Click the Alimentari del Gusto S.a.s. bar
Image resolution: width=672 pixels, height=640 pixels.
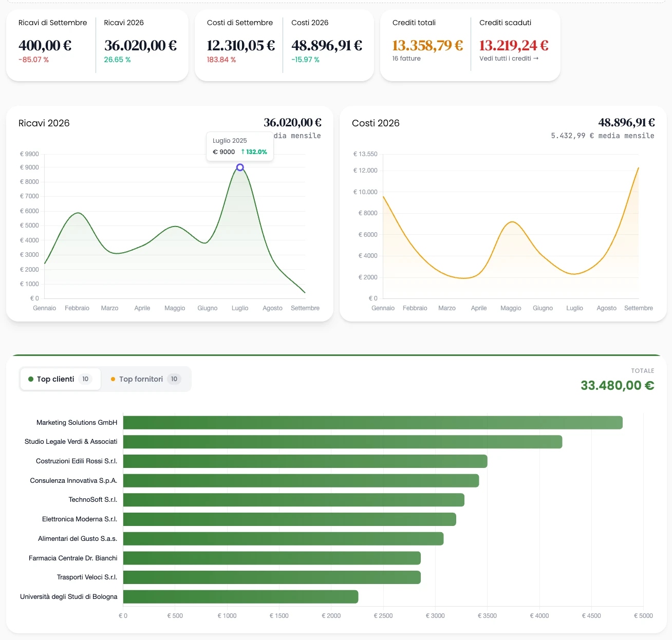(284, 539)
